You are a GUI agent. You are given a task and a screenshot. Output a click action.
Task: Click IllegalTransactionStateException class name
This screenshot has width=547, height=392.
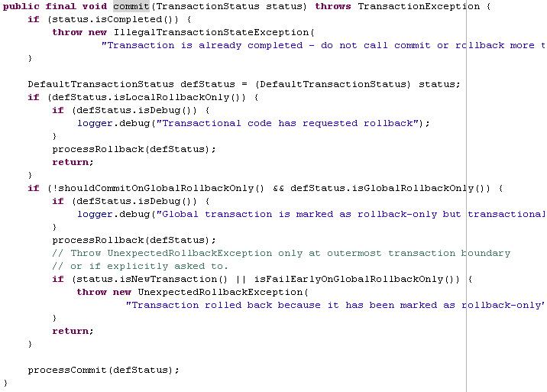211,32
